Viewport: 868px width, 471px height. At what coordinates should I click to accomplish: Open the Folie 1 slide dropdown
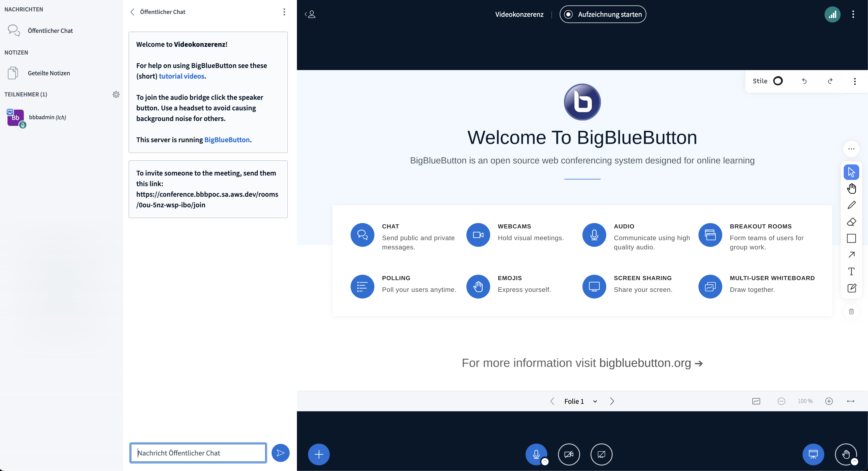pos(580,401)
